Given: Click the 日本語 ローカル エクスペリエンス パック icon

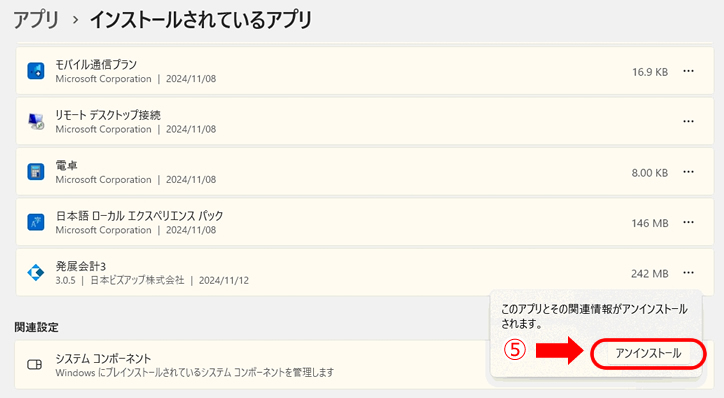Looking at the screenshot, I should coord(36,222).
